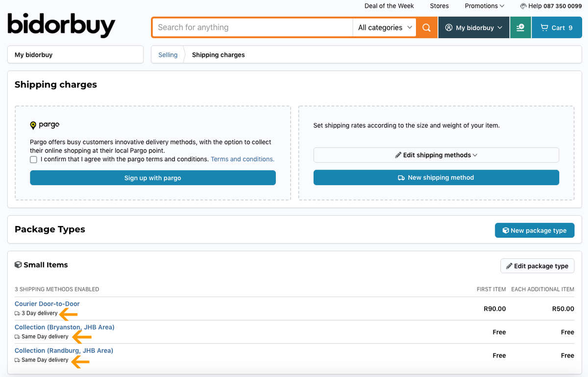Screen dimensions: 588x377
Task: Open the teal add-user icon button
Action: 520,27
